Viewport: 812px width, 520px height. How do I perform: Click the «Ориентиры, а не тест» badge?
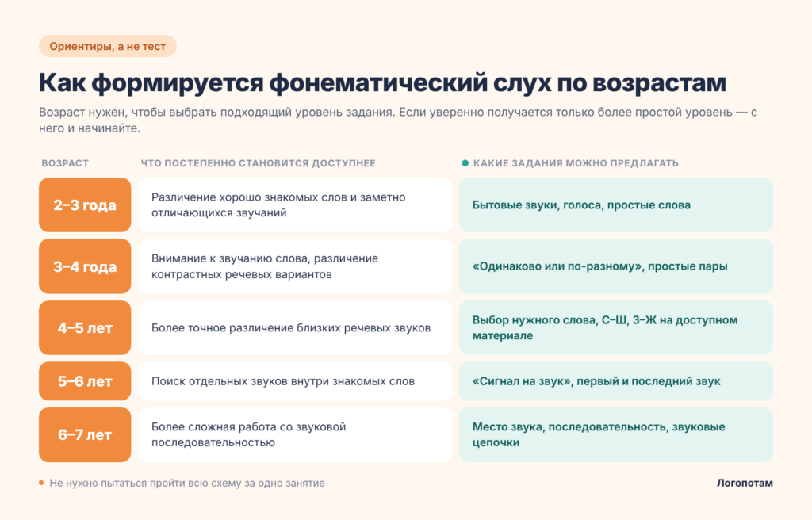[x=108, y=47]
